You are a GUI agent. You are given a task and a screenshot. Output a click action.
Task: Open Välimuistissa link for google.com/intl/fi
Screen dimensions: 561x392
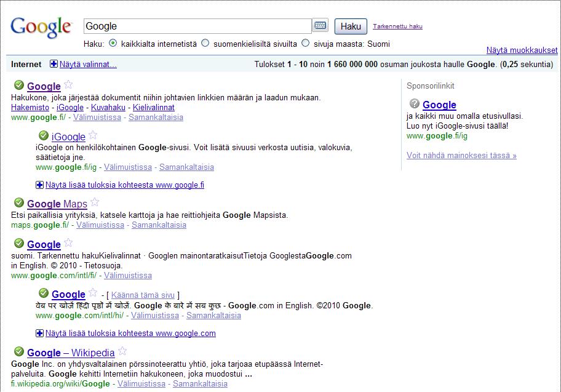point(128,276)
